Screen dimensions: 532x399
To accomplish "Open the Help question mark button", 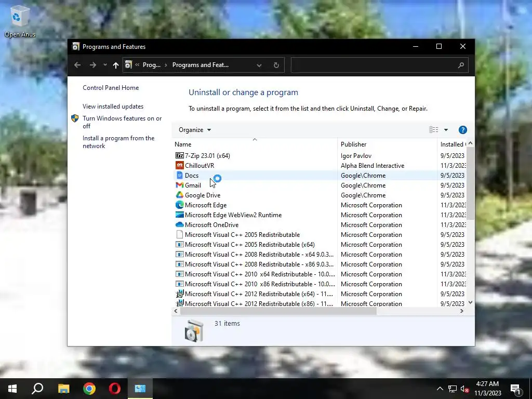I will [x=462, y=129].
